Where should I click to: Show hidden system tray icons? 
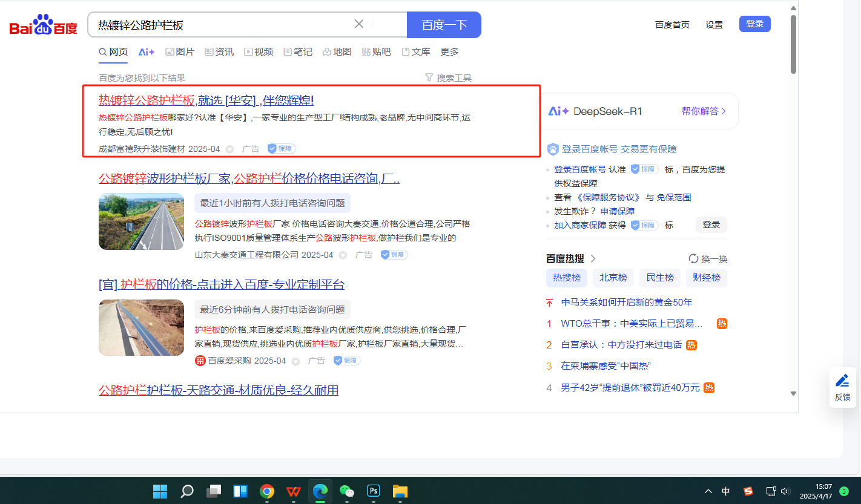click(x=708, y=491)
